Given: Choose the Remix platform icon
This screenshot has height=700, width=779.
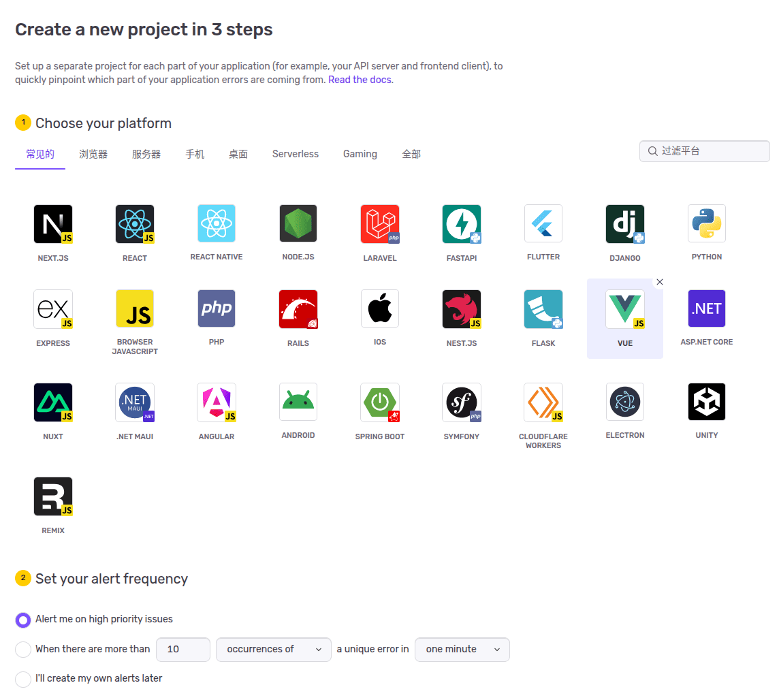Looking at the screenshot, I should [x=53, y=496].
